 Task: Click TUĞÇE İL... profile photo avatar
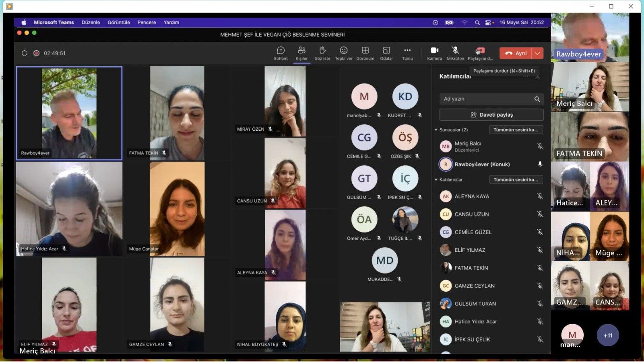[x=405, y=220]
